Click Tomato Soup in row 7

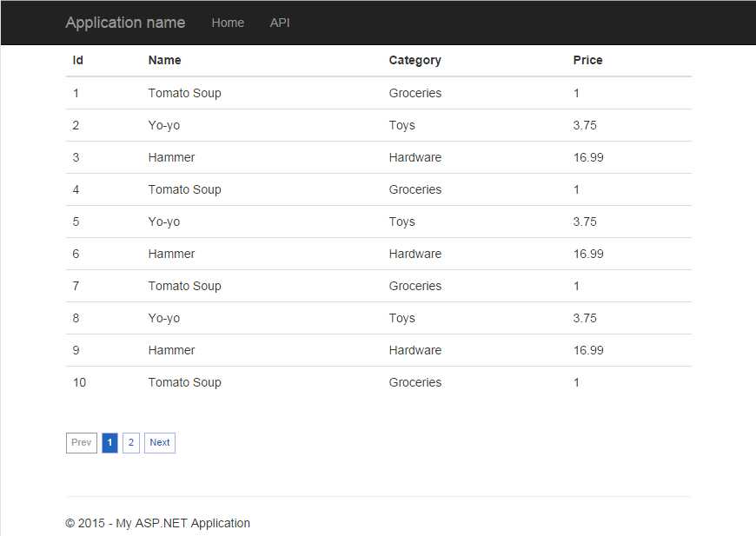184,286
